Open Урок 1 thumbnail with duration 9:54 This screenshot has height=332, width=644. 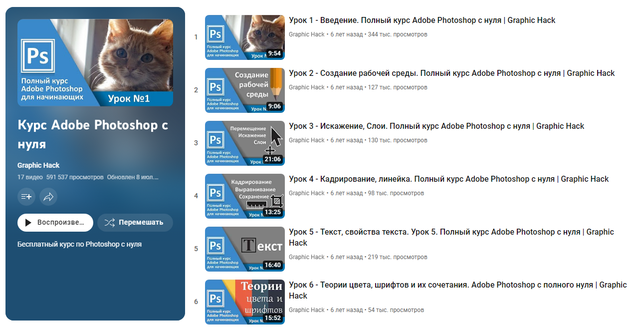pos(245,37)
